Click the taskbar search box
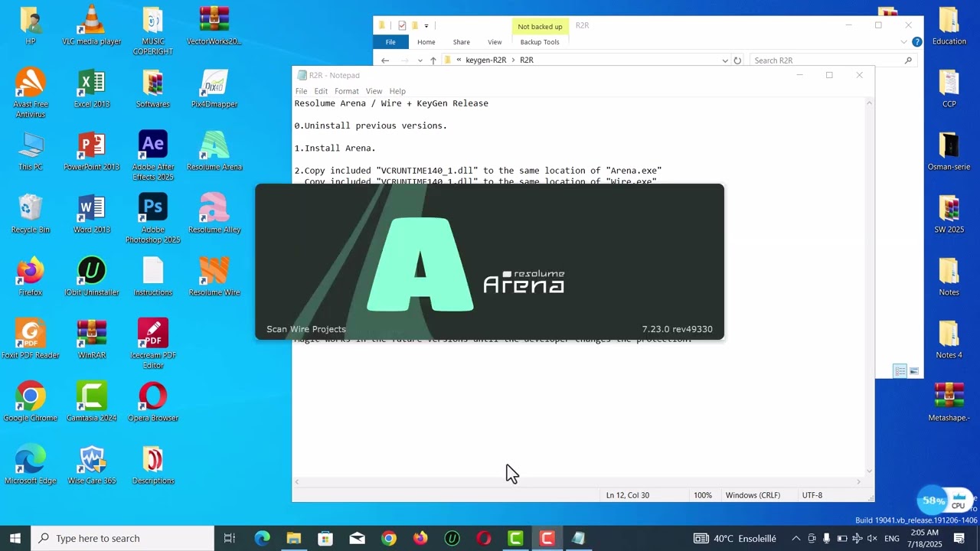980x551 pixels. tap(122, 538)
